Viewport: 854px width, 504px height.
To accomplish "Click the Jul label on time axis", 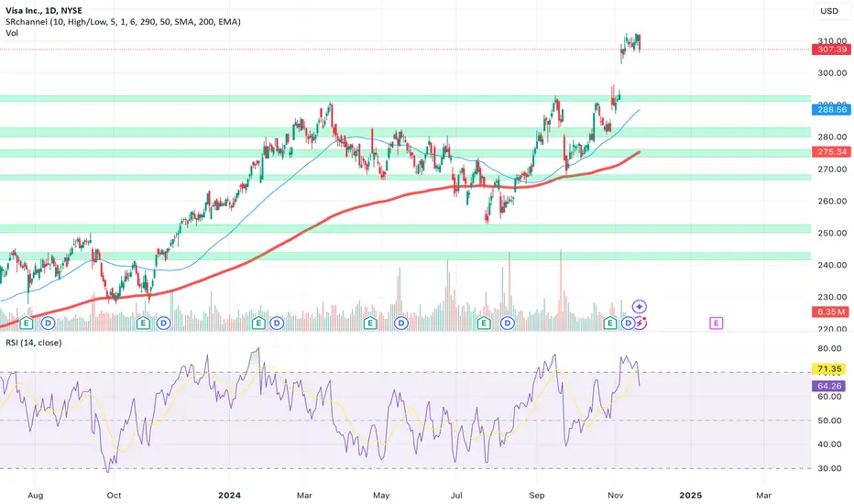I will 456,495.
